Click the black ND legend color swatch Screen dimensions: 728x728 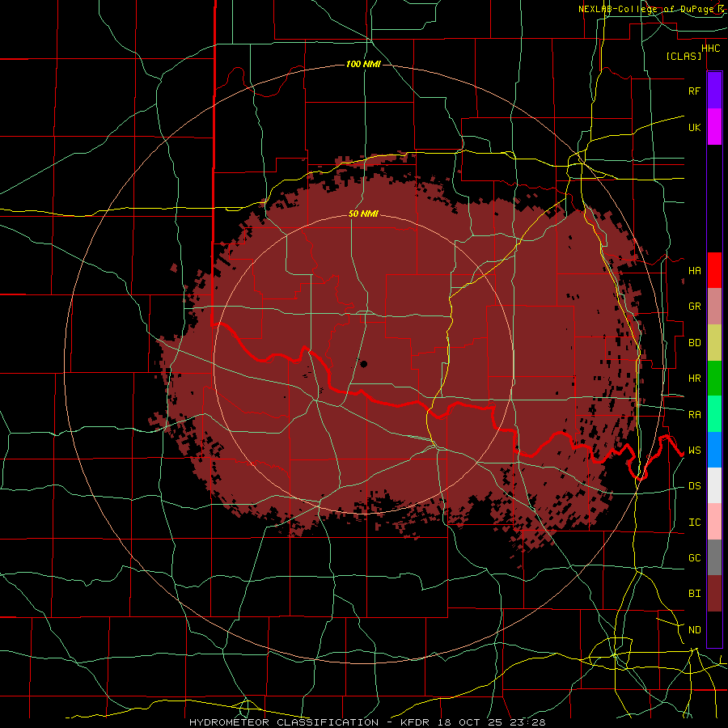point(714,629)
